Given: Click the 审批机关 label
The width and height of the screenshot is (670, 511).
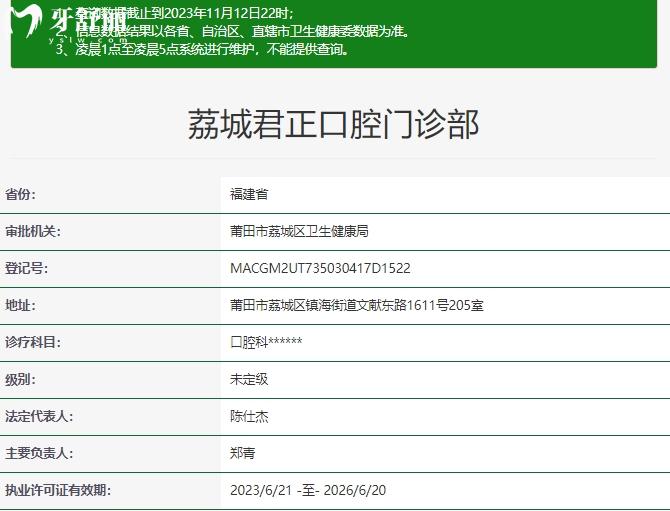Looking at the screenshot, I should (x=33, y=232).
